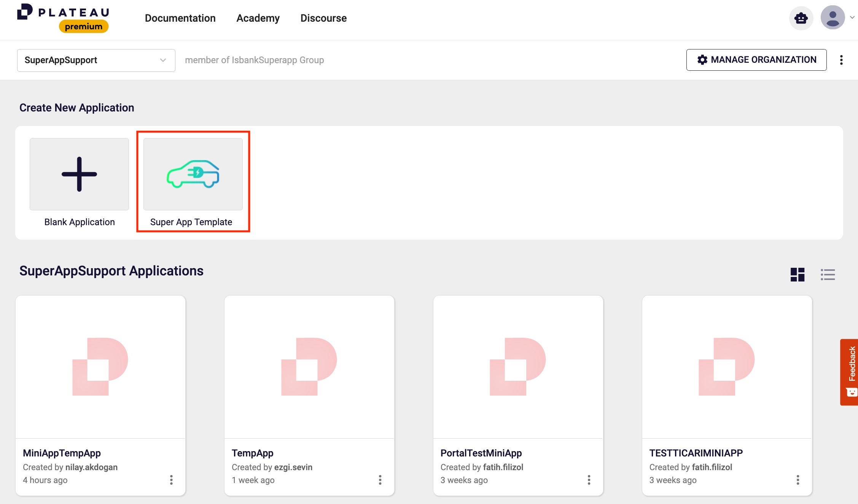Open TempApp three-dot options menu
This screenshot has height=504, width=858.
[x=380, y=480]
